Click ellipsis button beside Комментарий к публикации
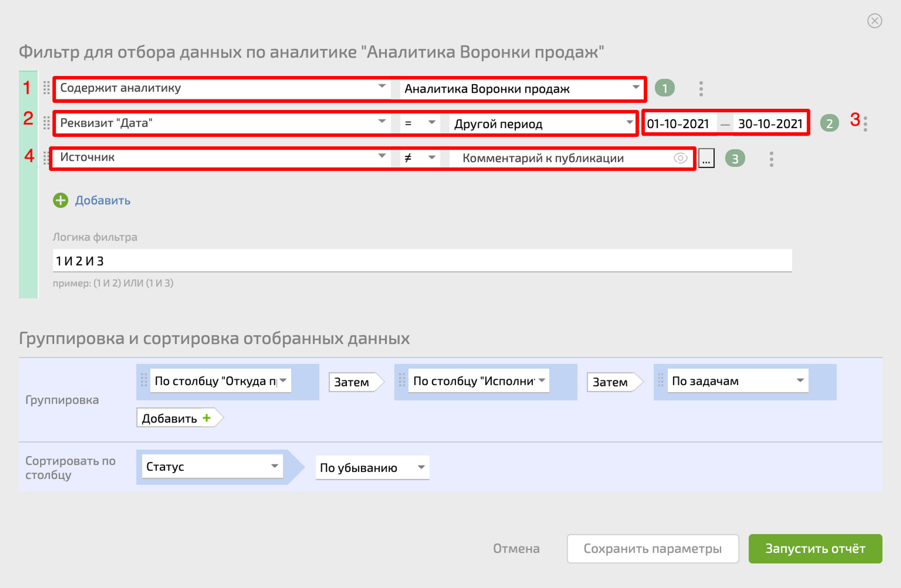 706,159
